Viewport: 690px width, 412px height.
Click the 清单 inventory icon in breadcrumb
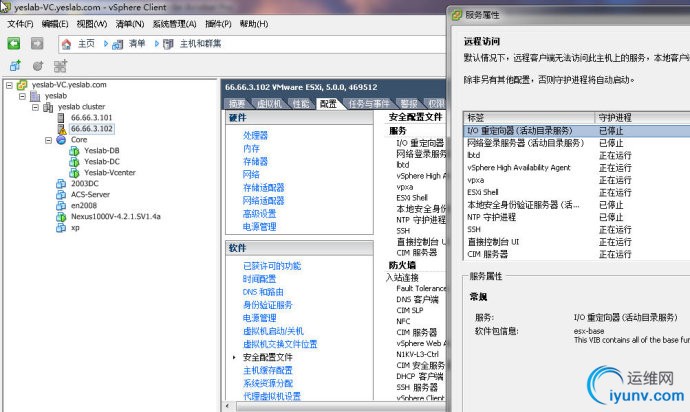click(117, 44)
